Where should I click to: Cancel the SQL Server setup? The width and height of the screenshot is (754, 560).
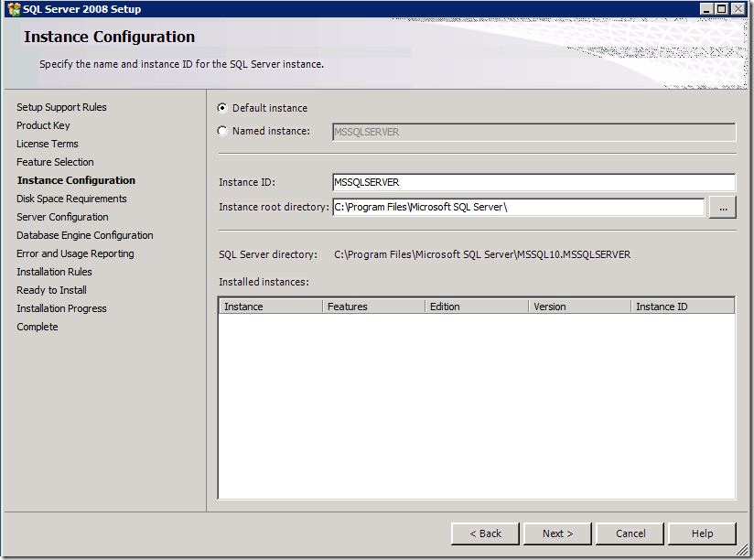pyautogui.click(x=630, y=533)
